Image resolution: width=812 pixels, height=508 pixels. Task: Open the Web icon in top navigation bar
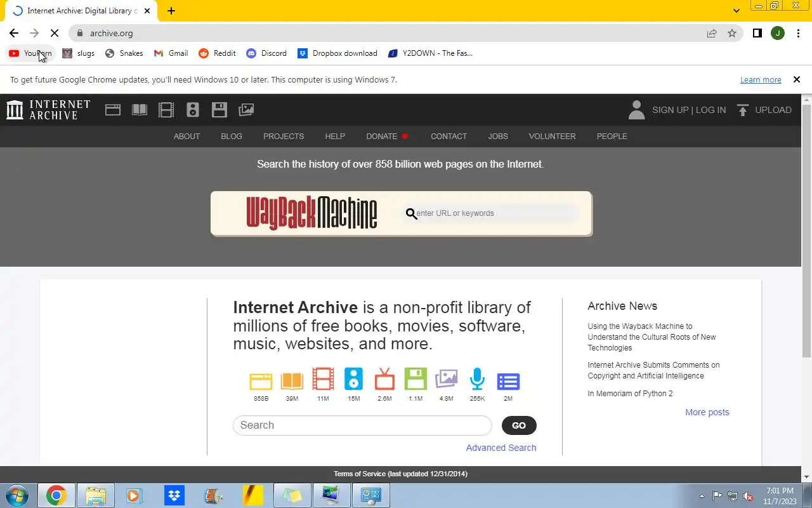(x=113, y=110)
